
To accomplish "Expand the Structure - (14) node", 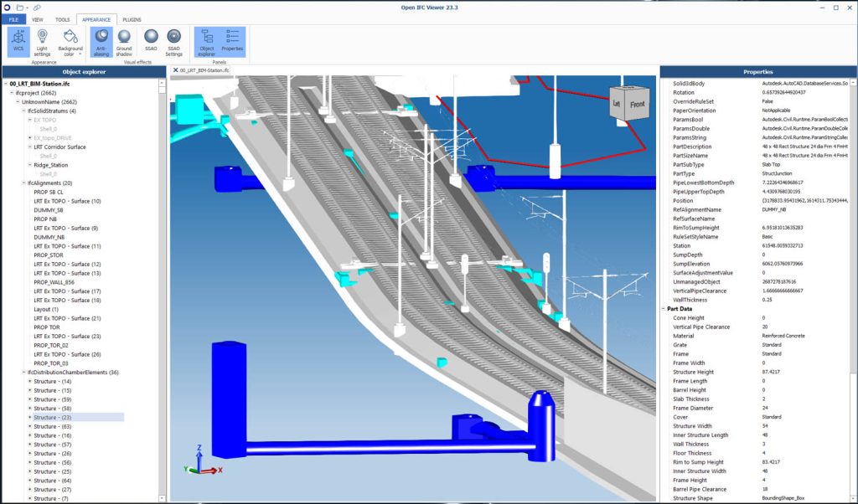I will click(30, 382).
